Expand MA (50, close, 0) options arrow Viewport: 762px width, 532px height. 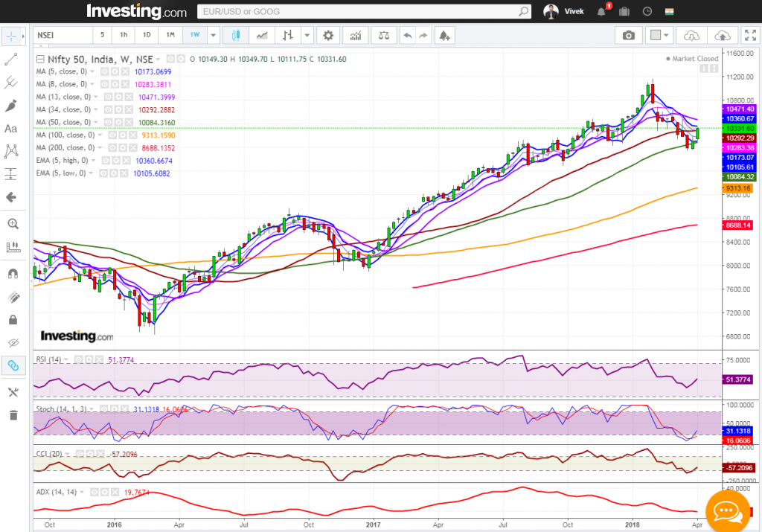click(x=96, y=123)
